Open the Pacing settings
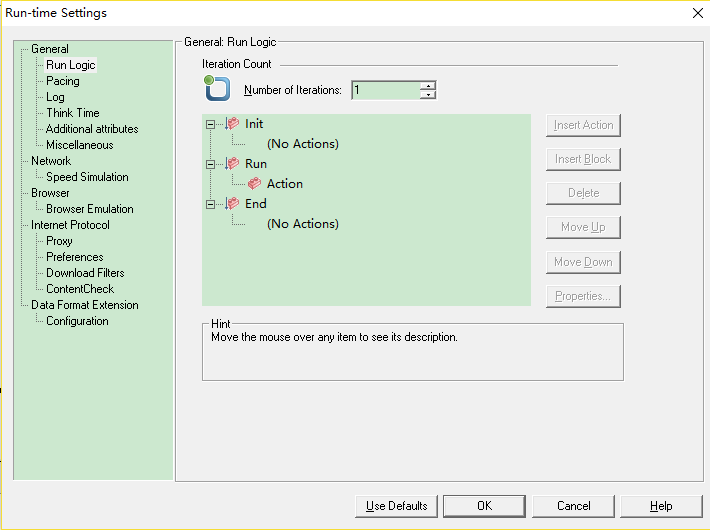The image size is (710, 530). click(63, 81)
